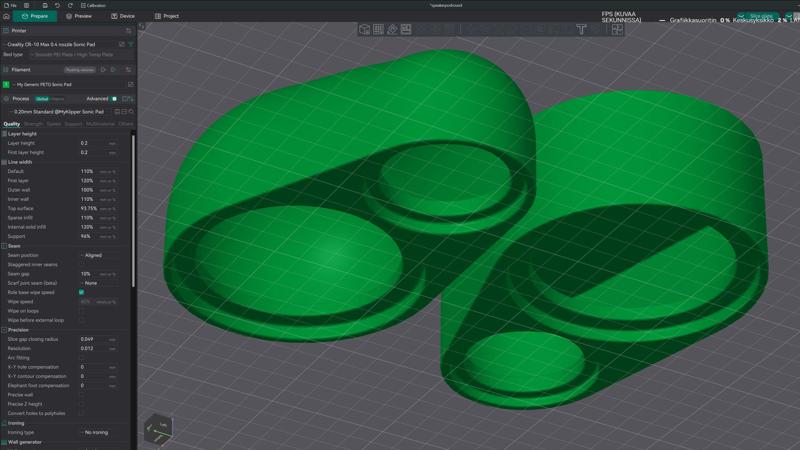Redo the last undone action

(x=70, y=5)
